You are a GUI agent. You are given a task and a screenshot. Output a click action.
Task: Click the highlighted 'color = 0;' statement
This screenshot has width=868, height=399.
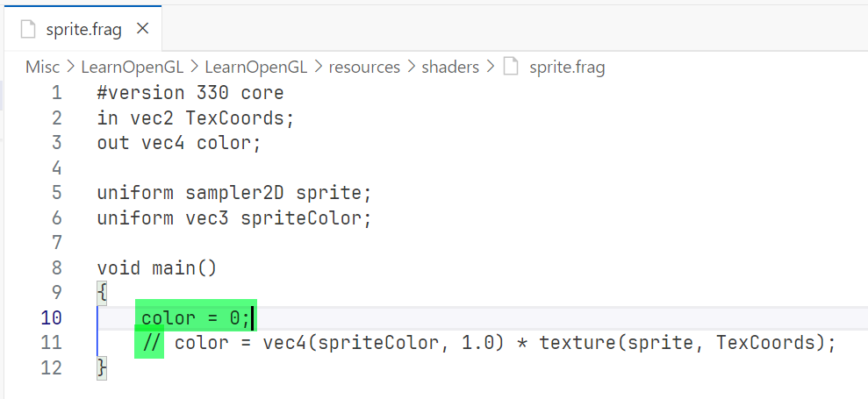coord(195,317)
